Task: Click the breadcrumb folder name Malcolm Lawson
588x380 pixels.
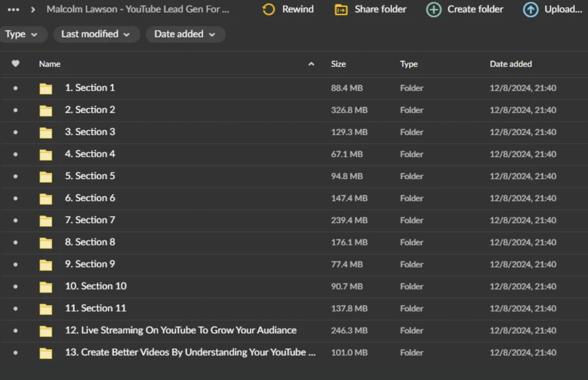Action: [138, 9]
